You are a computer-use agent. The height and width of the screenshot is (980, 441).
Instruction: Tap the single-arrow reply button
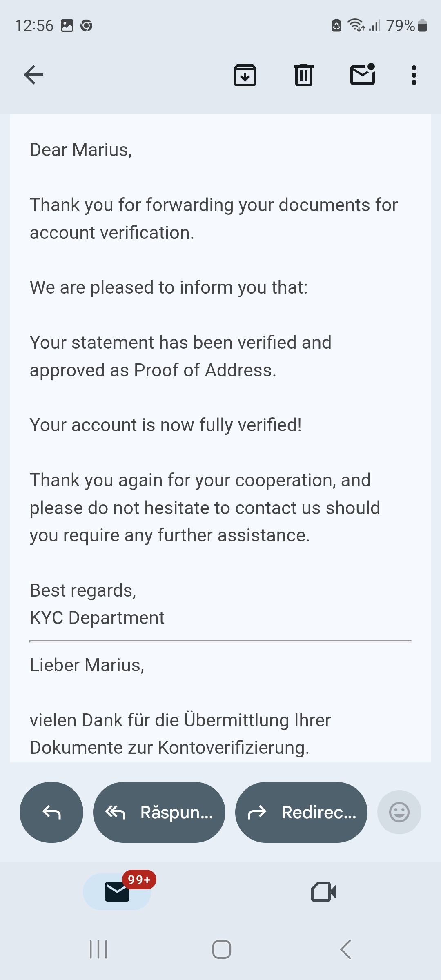51,812
